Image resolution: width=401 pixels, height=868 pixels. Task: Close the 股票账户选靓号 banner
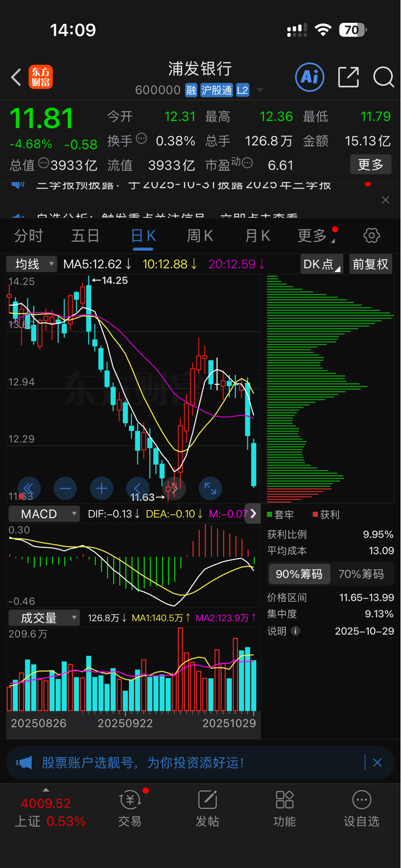point(378,763)
